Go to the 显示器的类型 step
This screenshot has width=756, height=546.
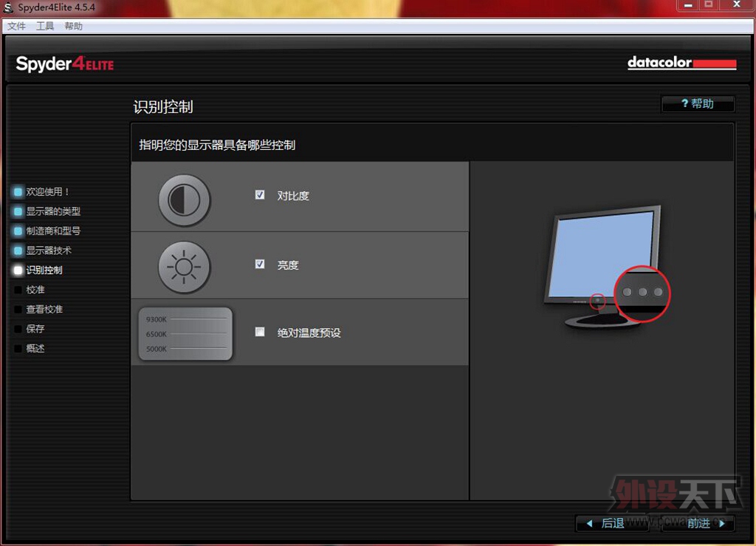point(53,211)
